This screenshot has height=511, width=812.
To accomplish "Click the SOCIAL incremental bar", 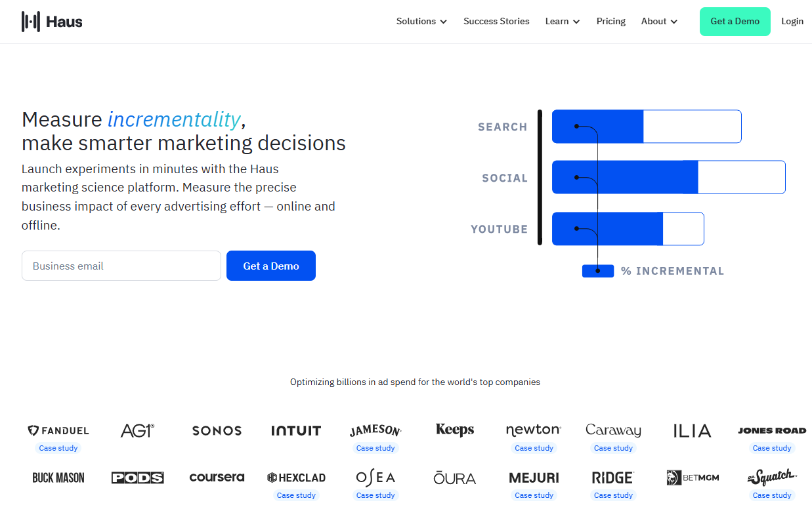I will tap(669, 177).
